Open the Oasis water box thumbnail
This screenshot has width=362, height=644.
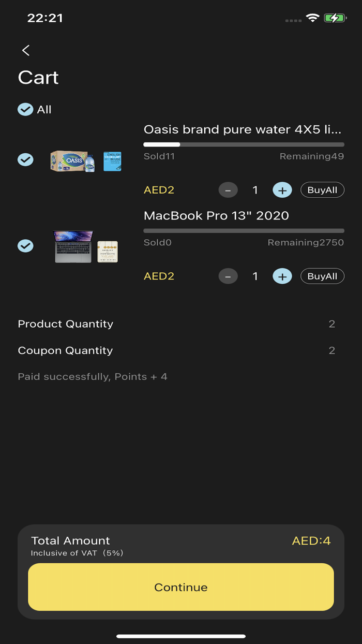pyautogui.click(x=72, y=161)
